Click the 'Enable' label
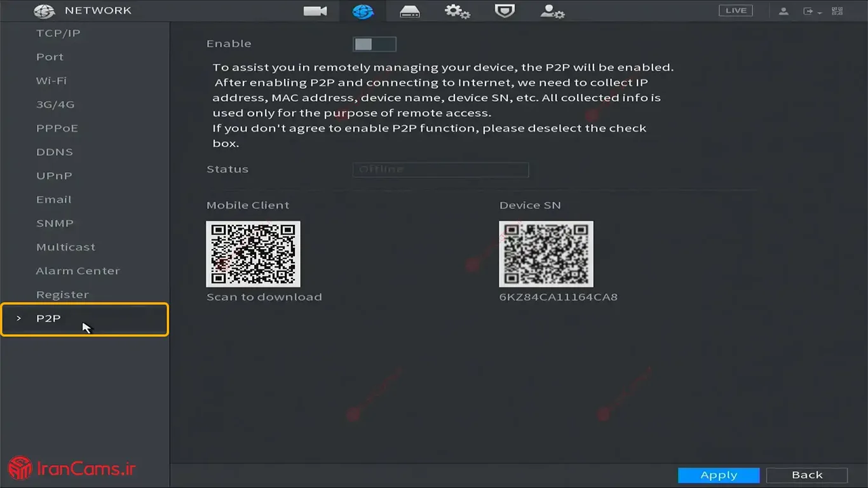Viewport: 868px width, 488px height. tap(229, 44)
